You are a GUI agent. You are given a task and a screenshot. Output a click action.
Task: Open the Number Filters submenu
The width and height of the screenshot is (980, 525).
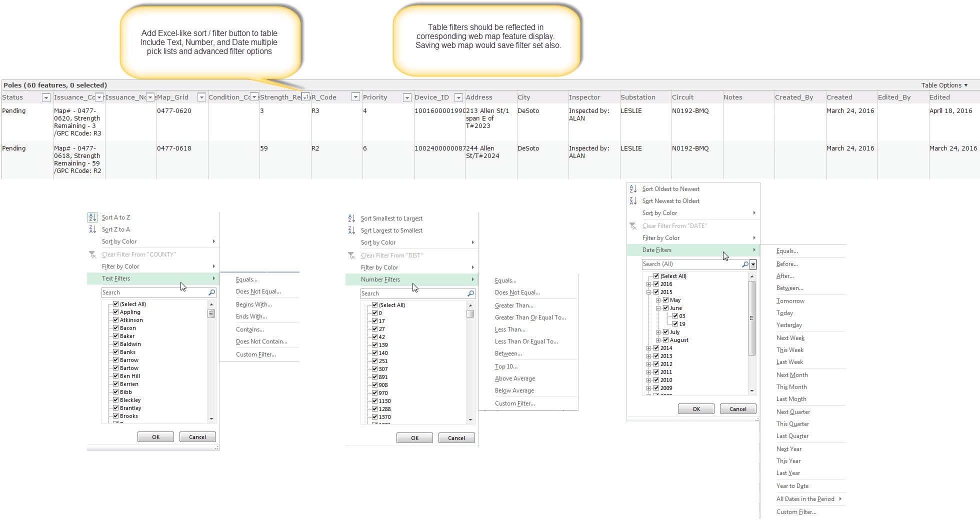click(x=412, y=279)
